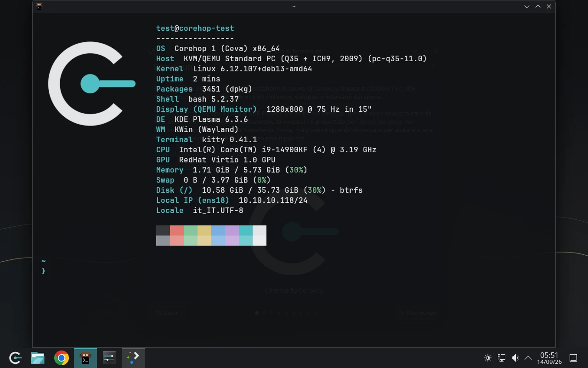Switch to the welcome app taskbar entry
The height and width of the screenshot is (368, 588).
point(133,357)
